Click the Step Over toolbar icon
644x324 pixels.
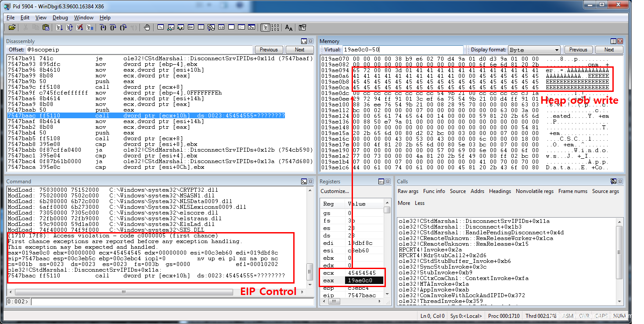tap(113, 27)
